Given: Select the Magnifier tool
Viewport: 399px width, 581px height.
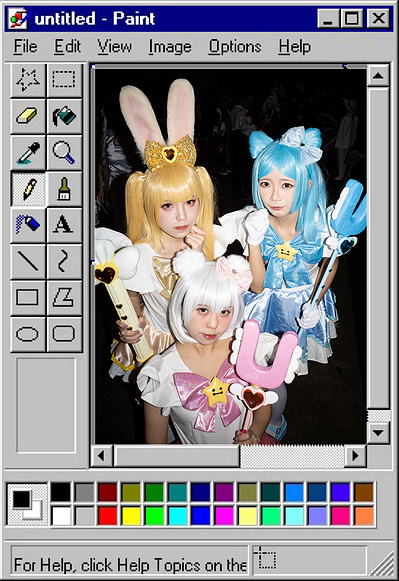Looking at the screenshot, I should [64, 153].
